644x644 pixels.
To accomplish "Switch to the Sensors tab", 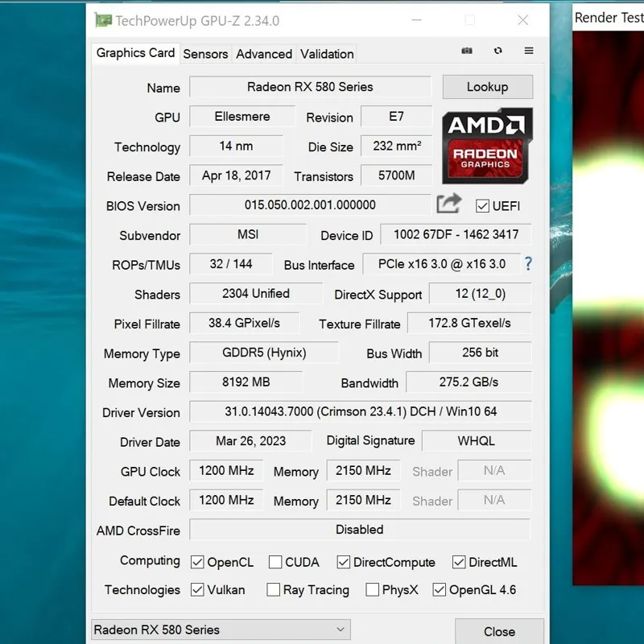I will coord(205,54).
